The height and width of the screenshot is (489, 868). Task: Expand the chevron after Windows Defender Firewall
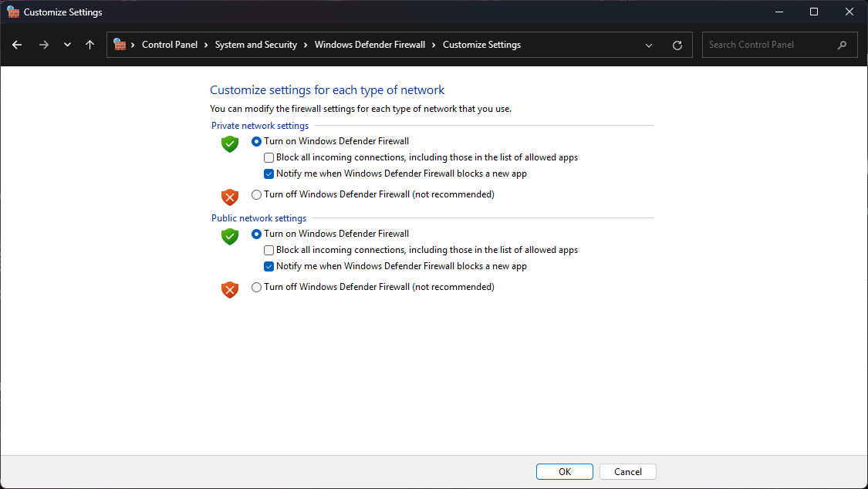click(434, 45)
